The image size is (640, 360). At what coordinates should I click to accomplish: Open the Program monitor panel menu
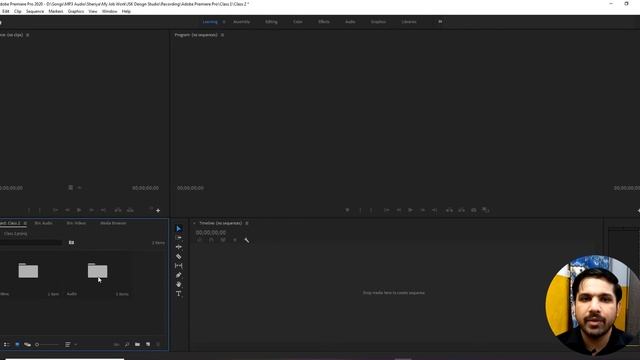tap(222, 35)
